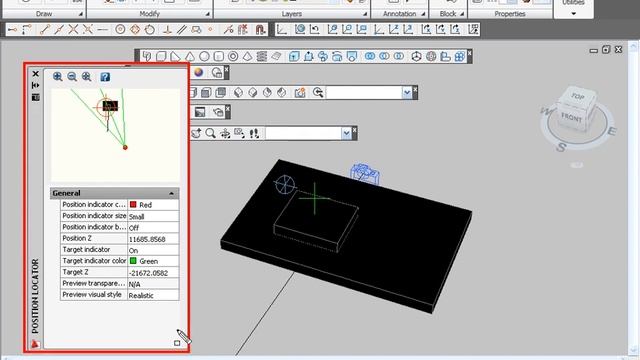Select the 3D Move tool

click(416, 56)
